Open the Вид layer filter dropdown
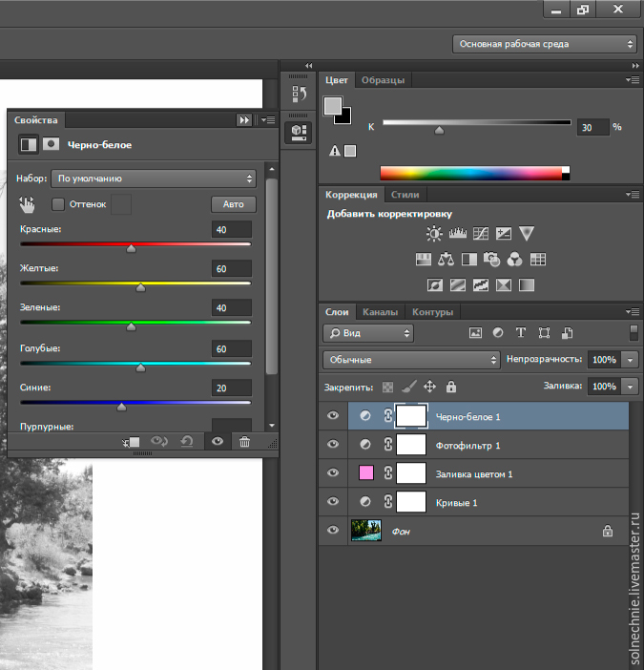The height and width of the screenshot is (670, 644). [368, 333]
